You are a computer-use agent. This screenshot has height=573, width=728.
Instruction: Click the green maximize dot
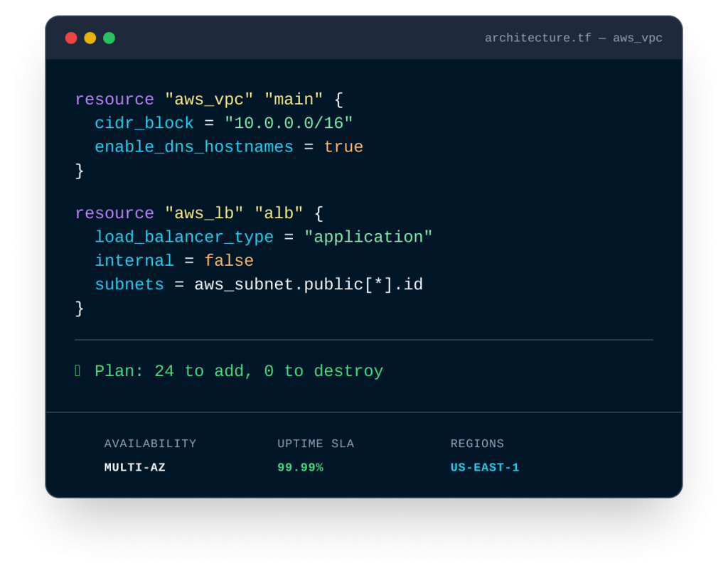tap(109, 38)
